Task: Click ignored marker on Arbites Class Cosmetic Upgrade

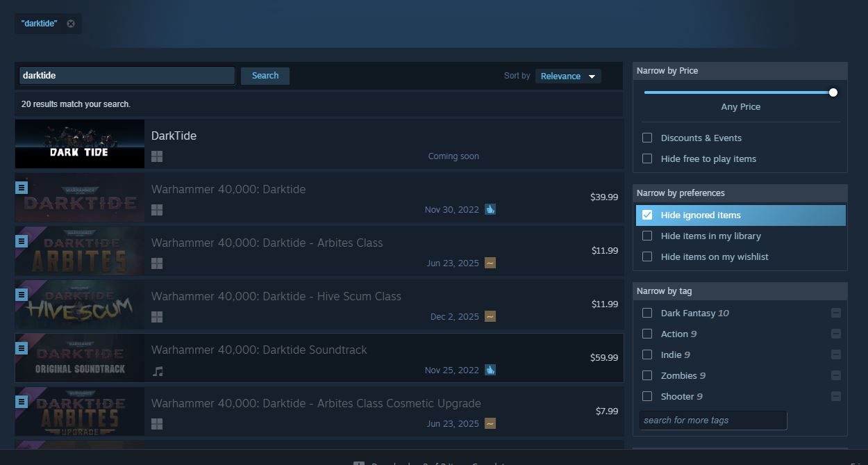Action: pyautogui.click(x=22, y=402)
